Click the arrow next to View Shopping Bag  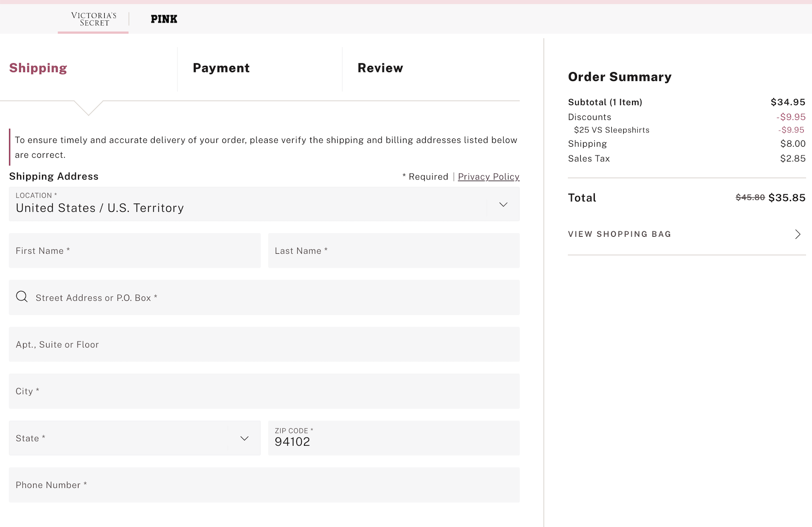(x=798, y=234)
